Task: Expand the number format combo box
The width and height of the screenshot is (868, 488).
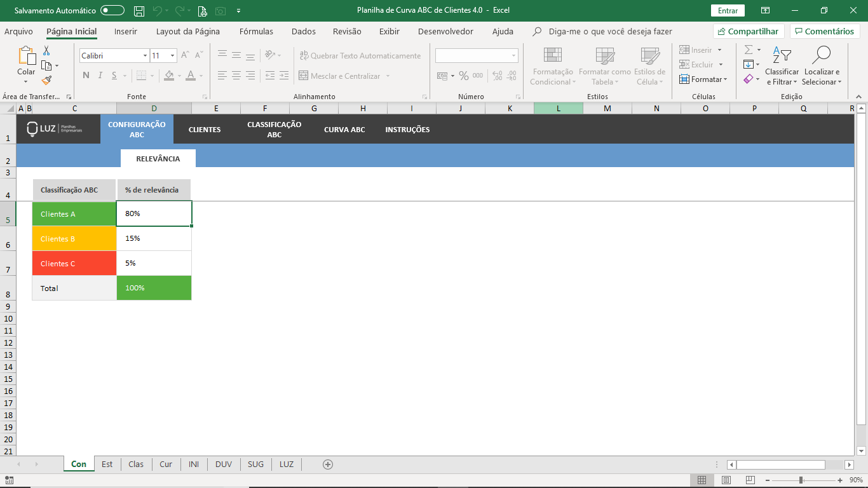Action: click(513, 56)
